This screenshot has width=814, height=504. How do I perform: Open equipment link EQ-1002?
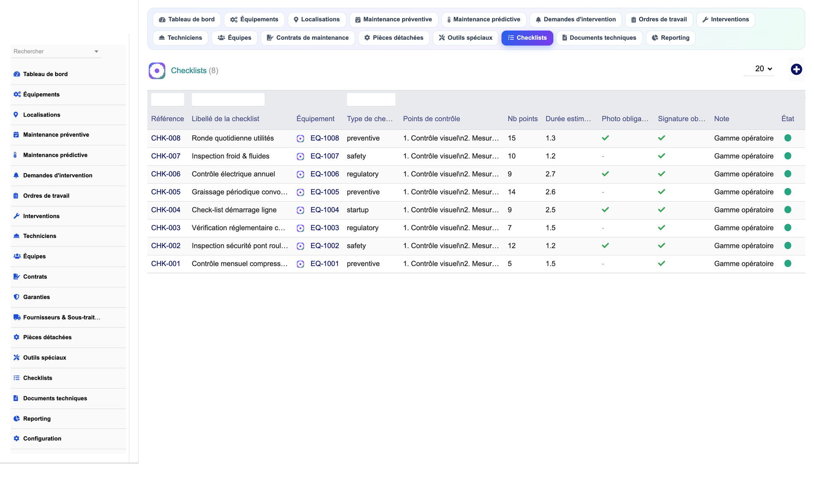[x=325, y=246]
